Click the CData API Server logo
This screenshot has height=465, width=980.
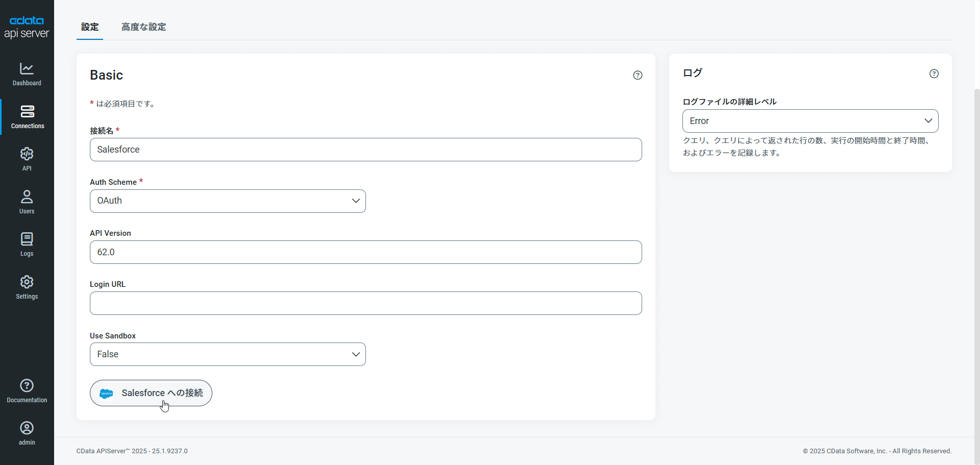[x=27, y=27]
